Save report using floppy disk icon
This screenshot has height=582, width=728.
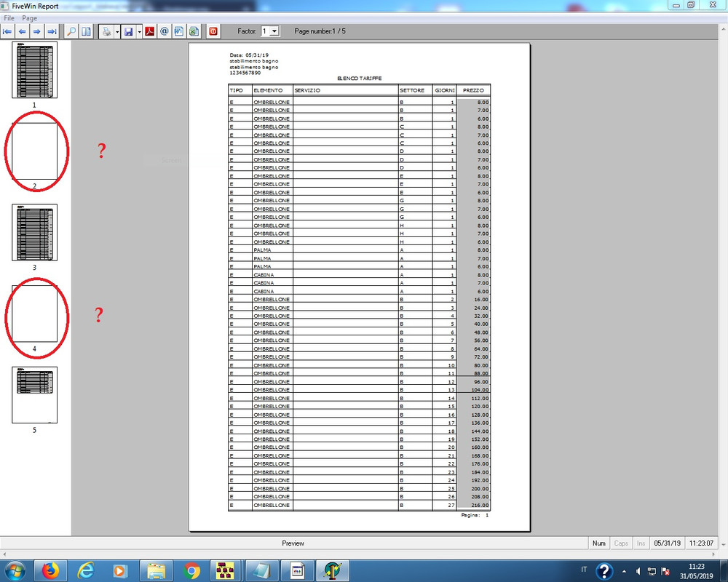click(129, 31)
